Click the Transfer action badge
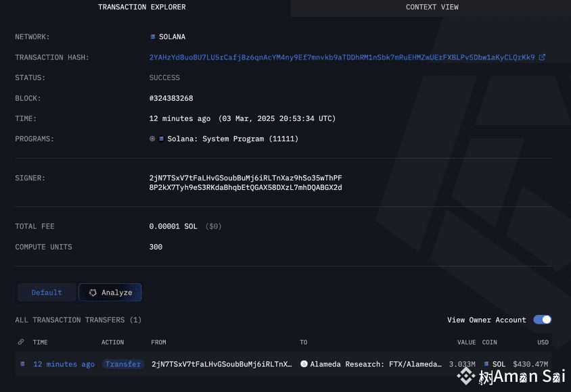Image resolution: width=571 pixels, height=392 pixels. tap(122, 364)
